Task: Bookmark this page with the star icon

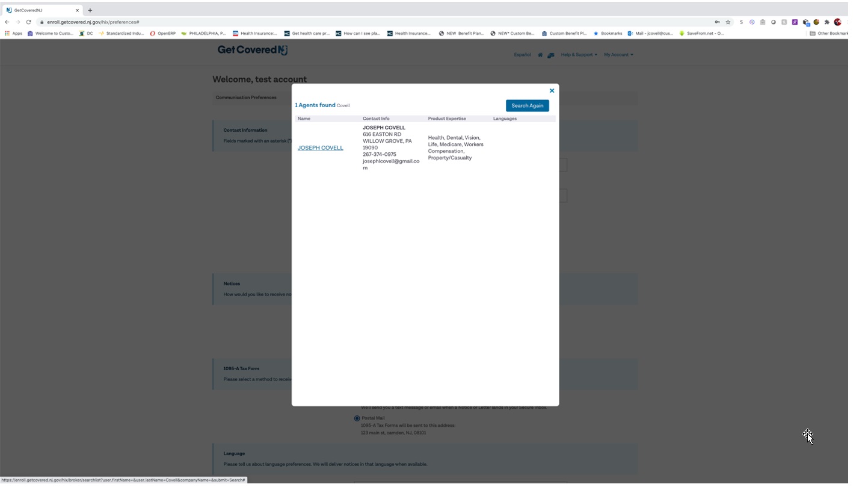Action: click(728, 22)
